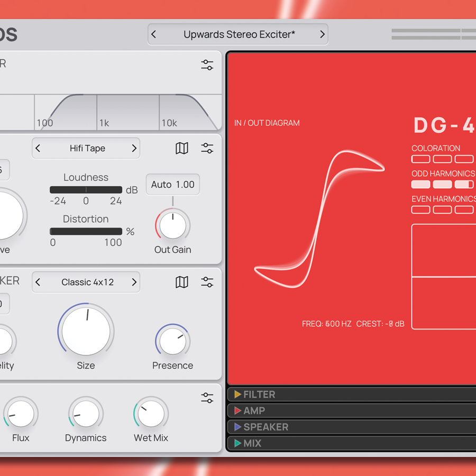Click the Dynamics knob

click(86, 414)
